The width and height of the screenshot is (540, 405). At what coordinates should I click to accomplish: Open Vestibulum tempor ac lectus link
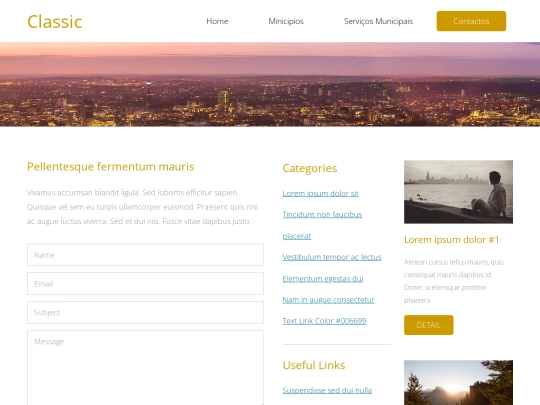coord(332,257)
